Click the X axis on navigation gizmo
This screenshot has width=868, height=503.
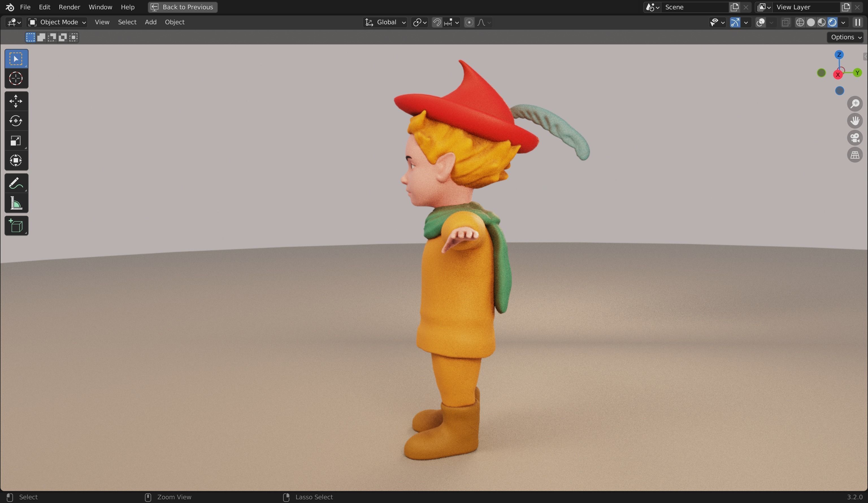coord(838,74)
